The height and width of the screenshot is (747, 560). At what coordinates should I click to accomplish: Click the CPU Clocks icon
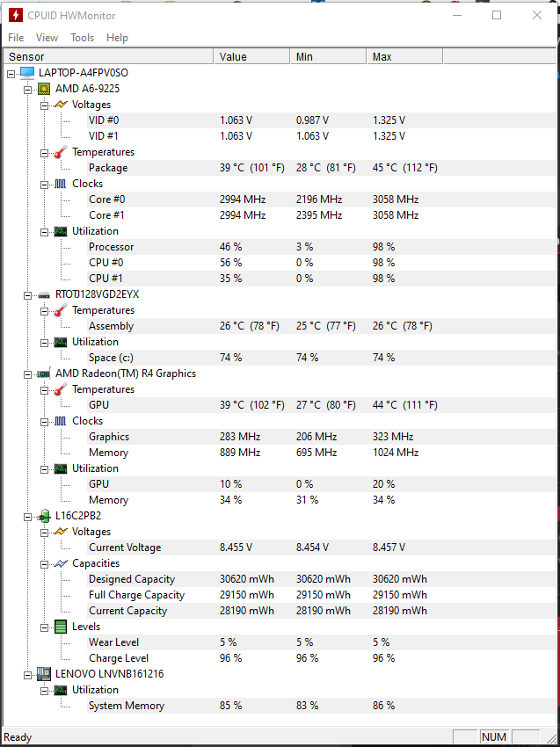click(x=60, y=184)
